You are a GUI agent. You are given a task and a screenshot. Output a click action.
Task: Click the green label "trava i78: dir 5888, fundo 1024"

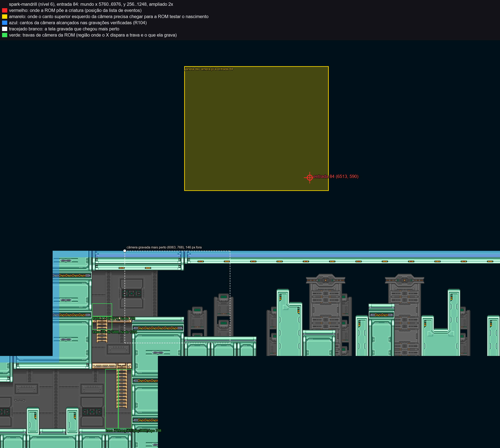(x=115, y=332)
